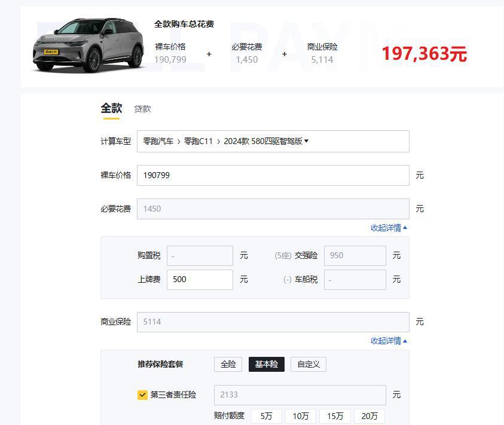Screen dimensions: 504x425
Task: Click the (5座) seat label by 交强险
Action: pos(283,256)
